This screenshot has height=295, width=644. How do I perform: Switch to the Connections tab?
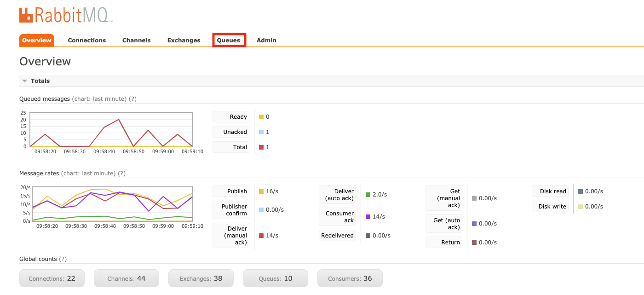coord(86,40)
